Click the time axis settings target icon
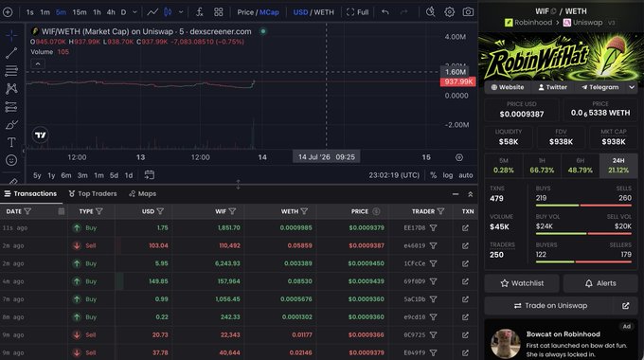 (459, 157)
